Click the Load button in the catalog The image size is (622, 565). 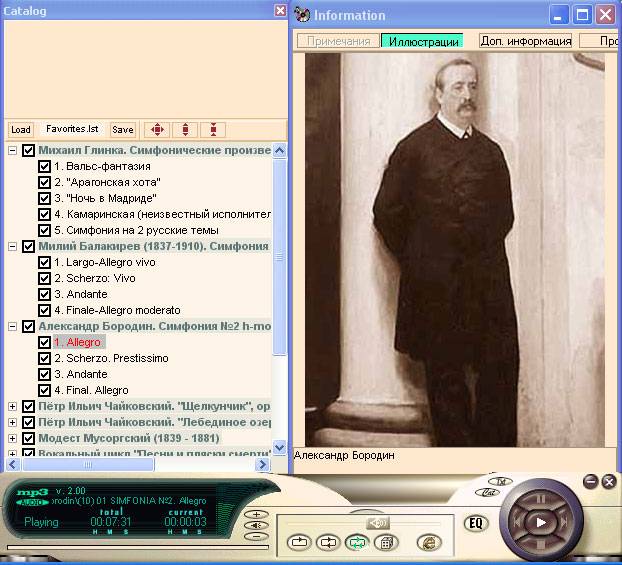21,129
